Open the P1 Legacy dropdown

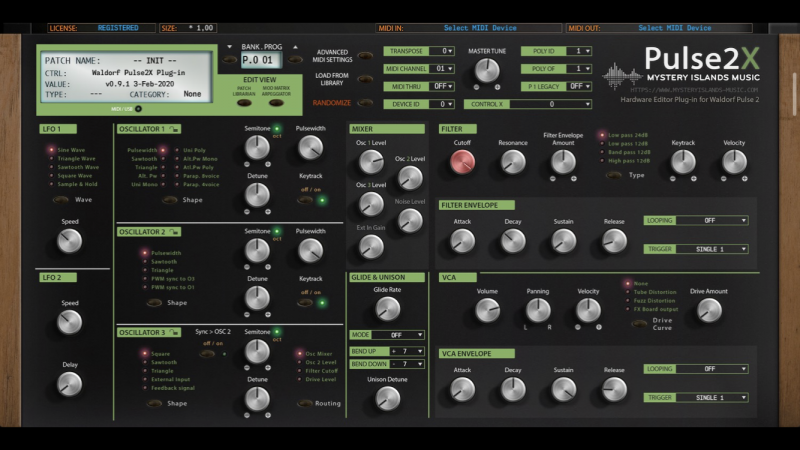(x=556, y=86)
